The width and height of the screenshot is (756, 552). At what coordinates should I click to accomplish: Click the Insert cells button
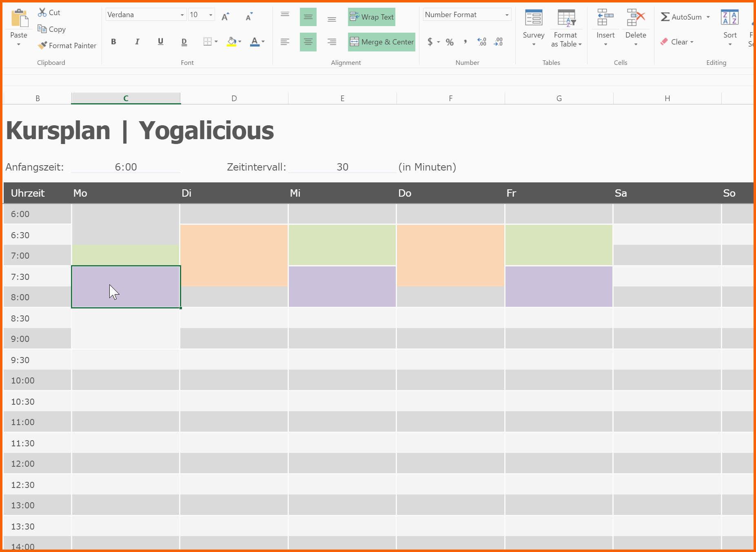click(605, 28)
